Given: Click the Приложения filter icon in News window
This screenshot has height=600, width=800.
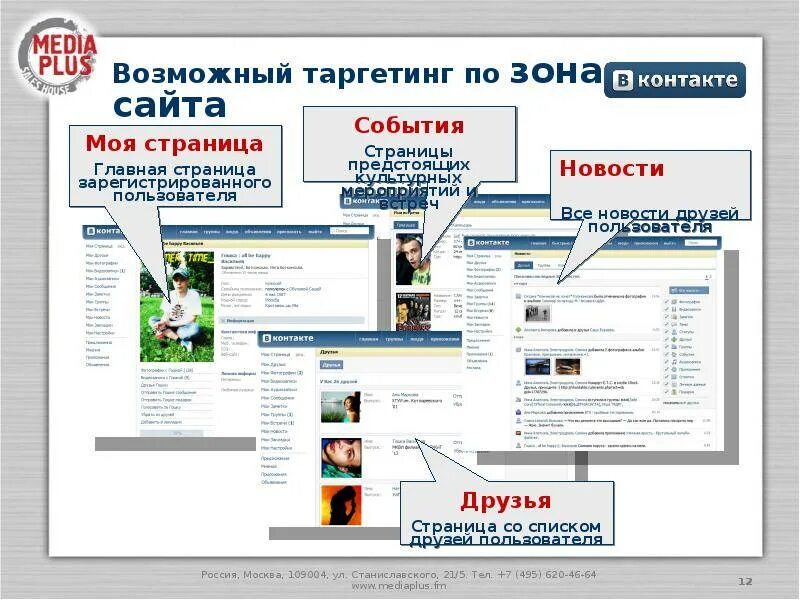Looking at the screenshot, I should pyautogui.click(x=674, y=369).
